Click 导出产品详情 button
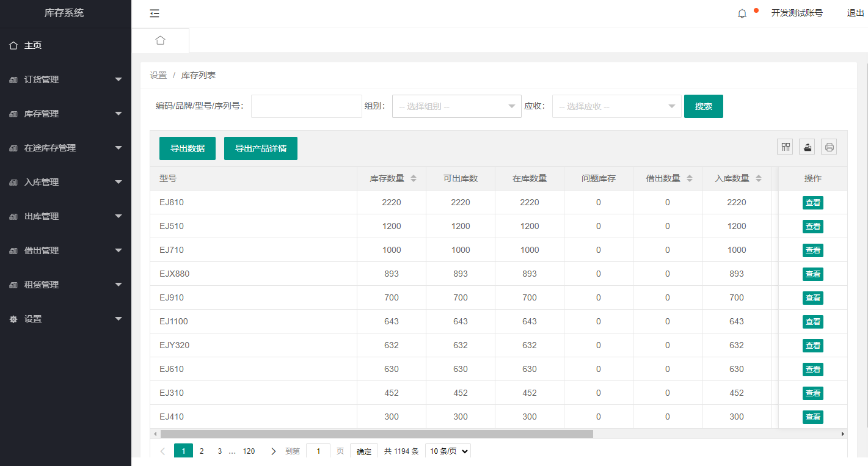The height and width of the screenshot is (466, 868). [261, 148]
